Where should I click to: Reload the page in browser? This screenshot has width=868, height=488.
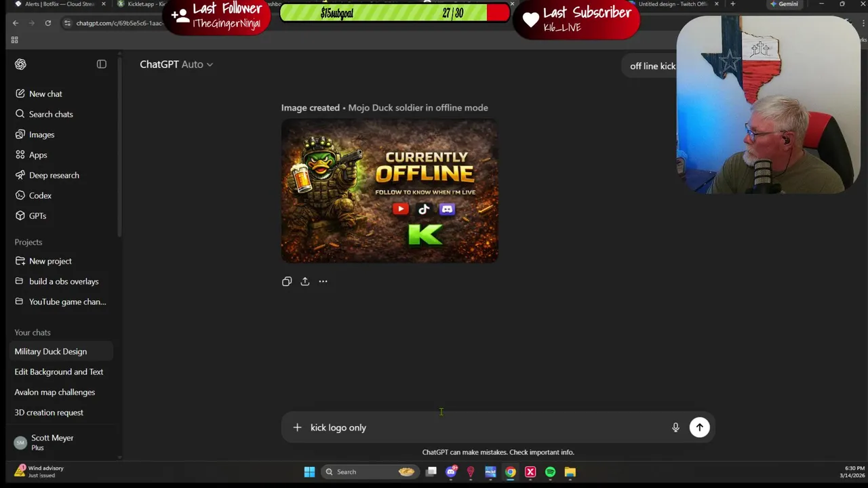[x=47, y=23]
